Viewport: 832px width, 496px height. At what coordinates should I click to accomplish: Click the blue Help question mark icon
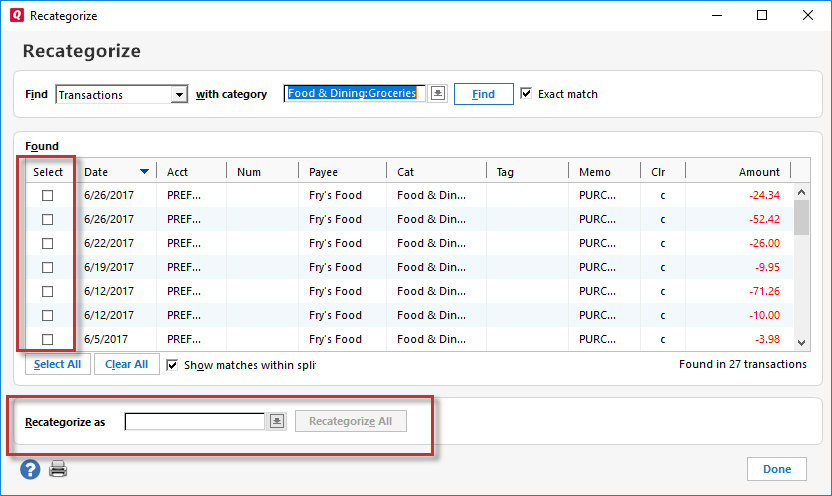30,469
